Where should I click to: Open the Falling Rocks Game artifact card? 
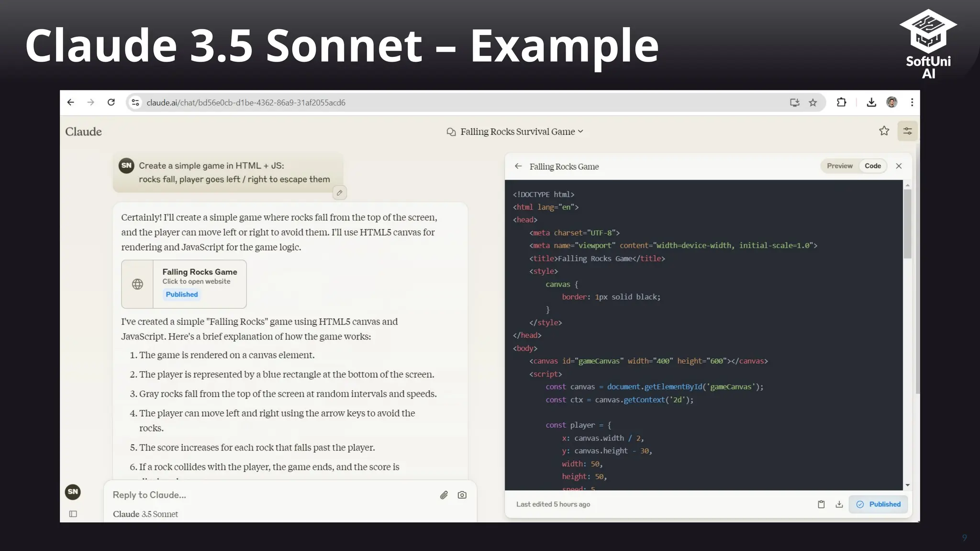(x=184, y=284)
